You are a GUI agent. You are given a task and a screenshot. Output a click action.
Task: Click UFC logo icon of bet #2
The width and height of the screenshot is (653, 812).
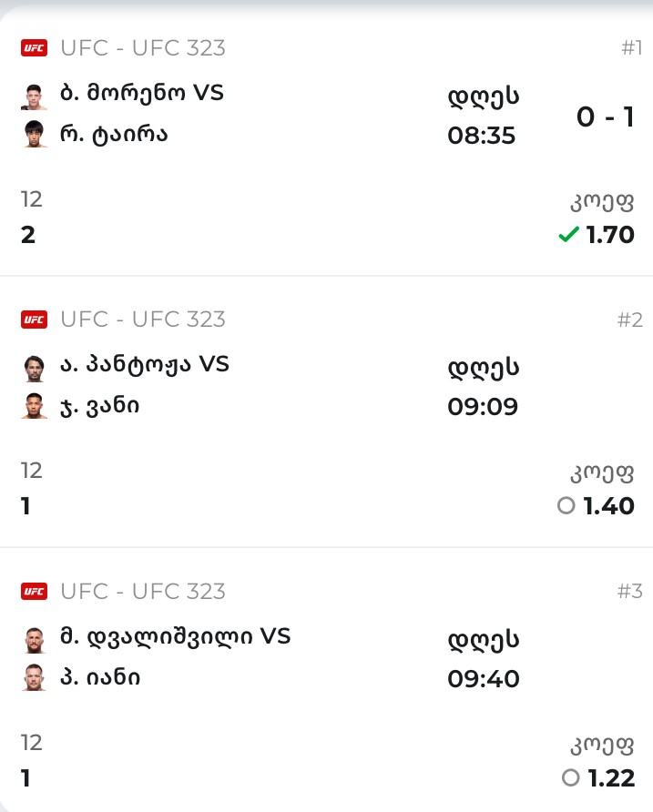[x=34, y=320]
